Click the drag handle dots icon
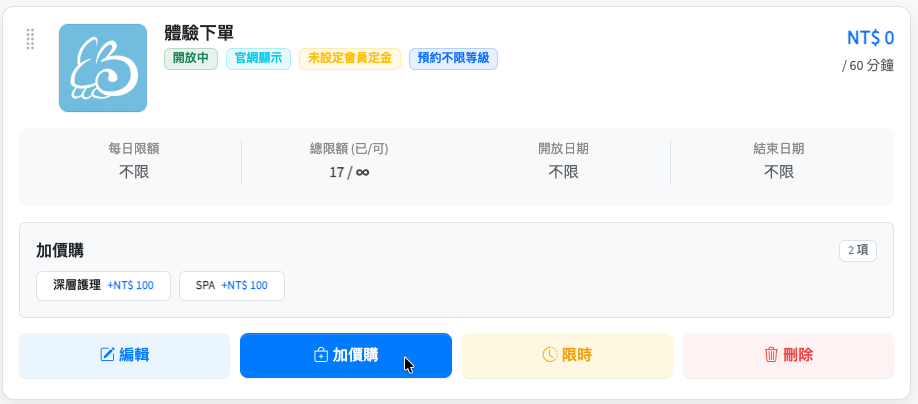 click(x=30, y=39)
